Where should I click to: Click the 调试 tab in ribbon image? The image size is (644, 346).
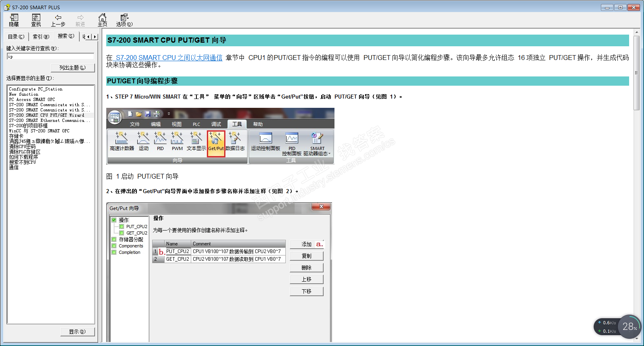pyautogui.click(x=216, y=124)
